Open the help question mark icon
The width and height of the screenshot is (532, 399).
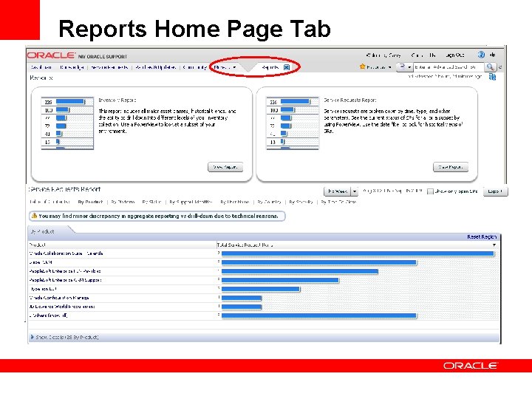click(x=481, y=55)
